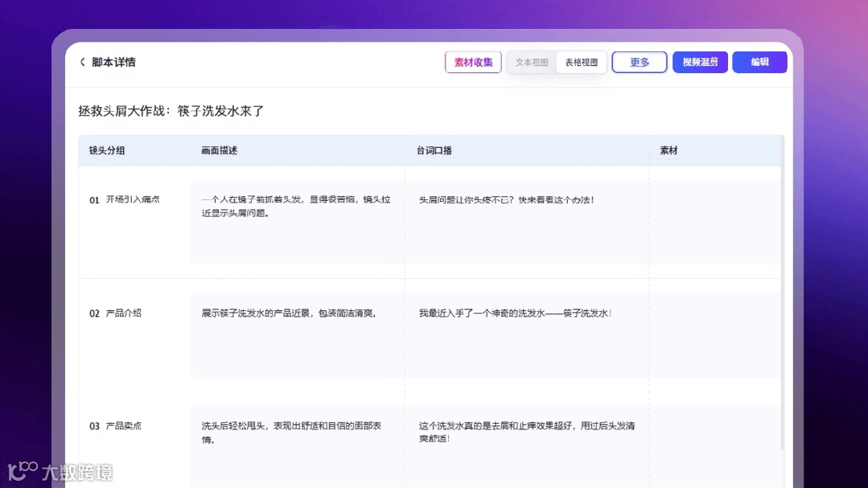
Task: Switch to 文本视图 text view
Action: click(x=532, y=63)
